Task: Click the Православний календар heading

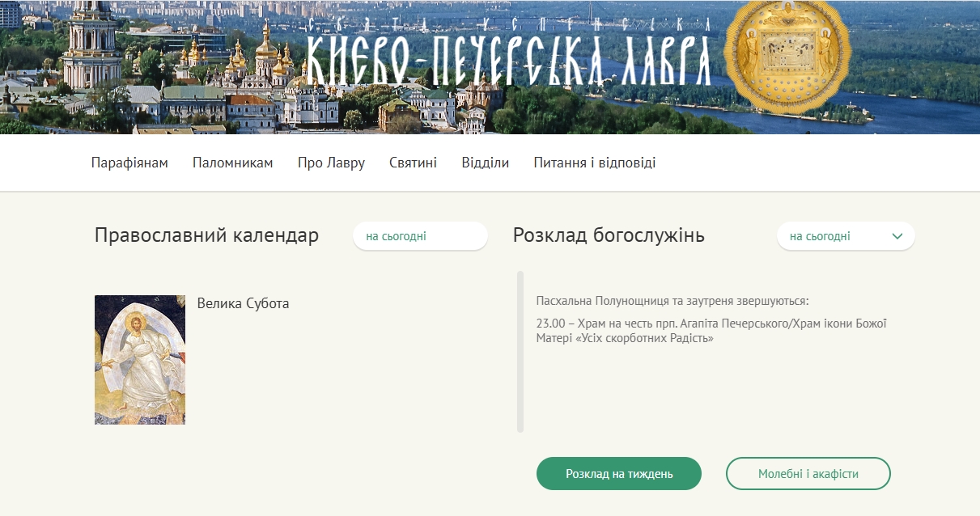Action: tap(206, 235)
